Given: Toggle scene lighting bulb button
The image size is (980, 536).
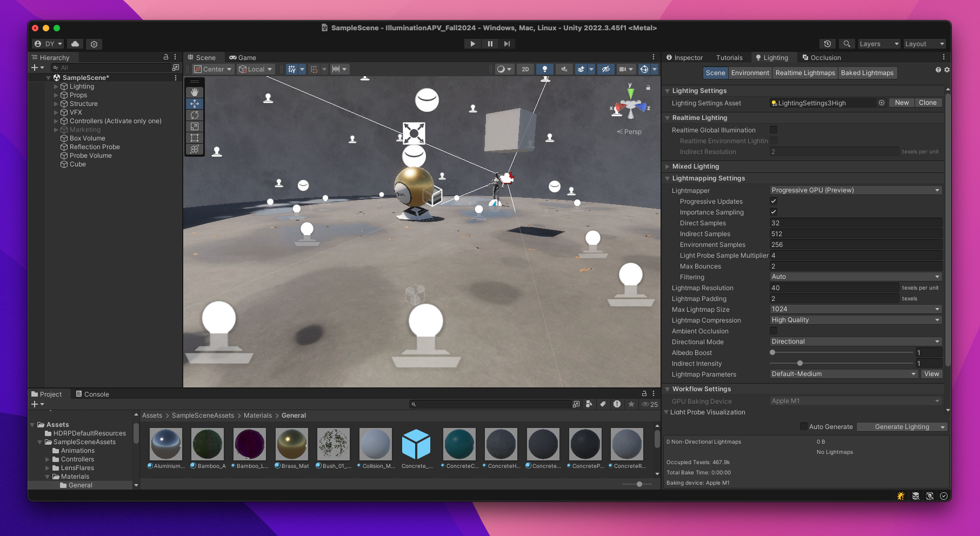Looking at the screenshot, I should click(545, 69).
